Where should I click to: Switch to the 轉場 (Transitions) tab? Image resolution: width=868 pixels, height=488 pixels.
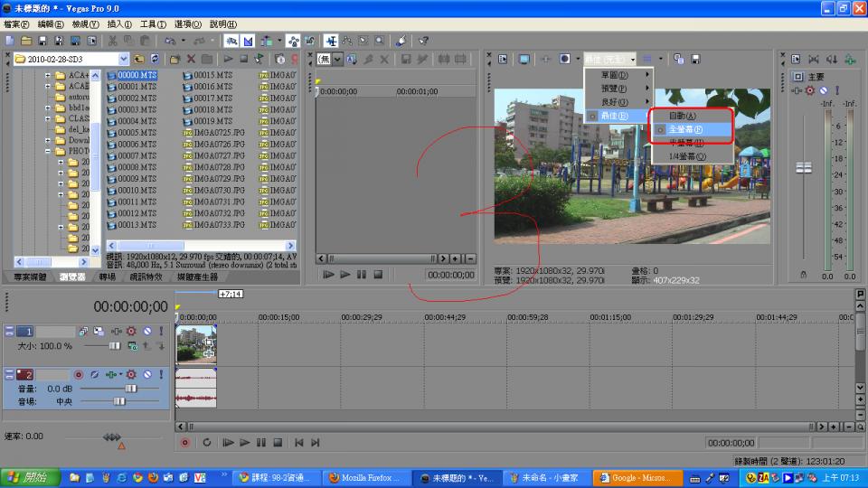coord(107,277)
